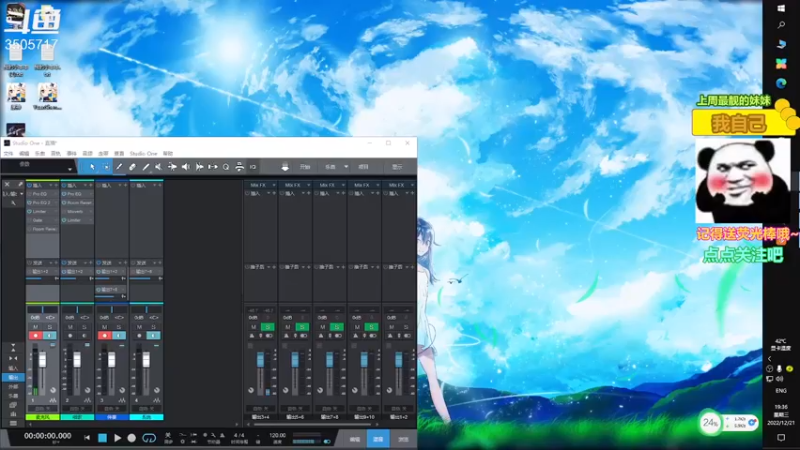The height and width of the screenshot is (450, 800).
Task: Click the wrench settings icon in mixer sidebar
Action: point(13,203)
